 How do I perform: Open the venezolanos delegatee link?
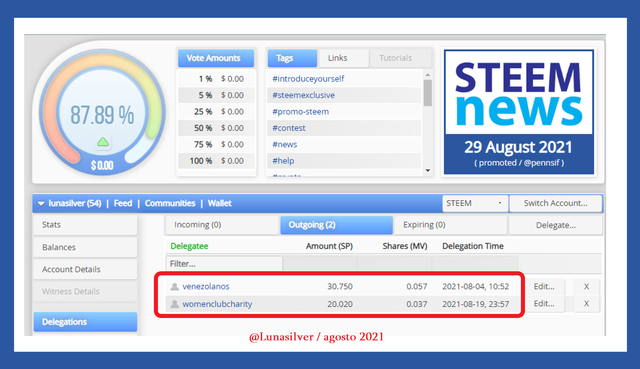(206, 287)
